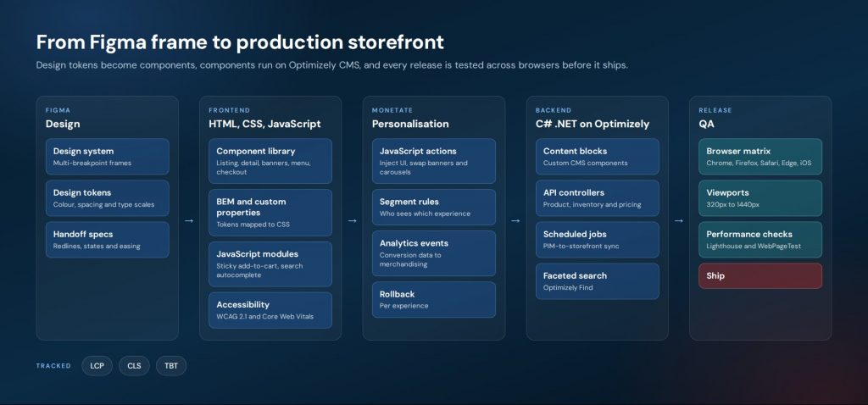Click the Performance checks card
868x405 pixels.
pyautogui.click(x=760, y=240)
